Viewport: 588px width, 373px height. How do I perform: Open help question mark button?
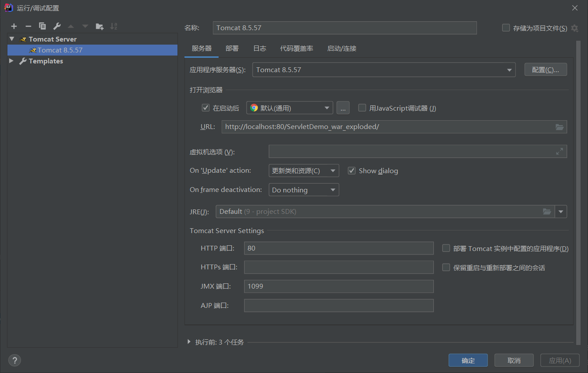click(x=14, y=360)
